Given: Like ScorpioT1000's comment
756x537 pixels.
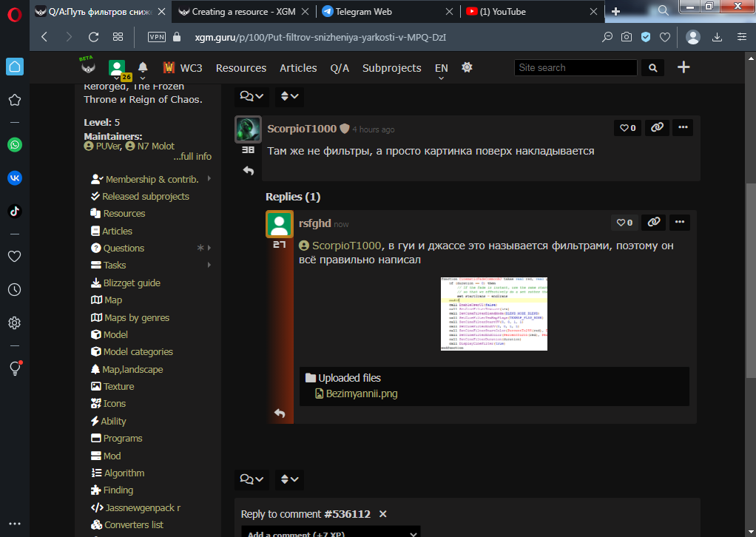Looking at the screenshot, I should click(x=628, y=128).
